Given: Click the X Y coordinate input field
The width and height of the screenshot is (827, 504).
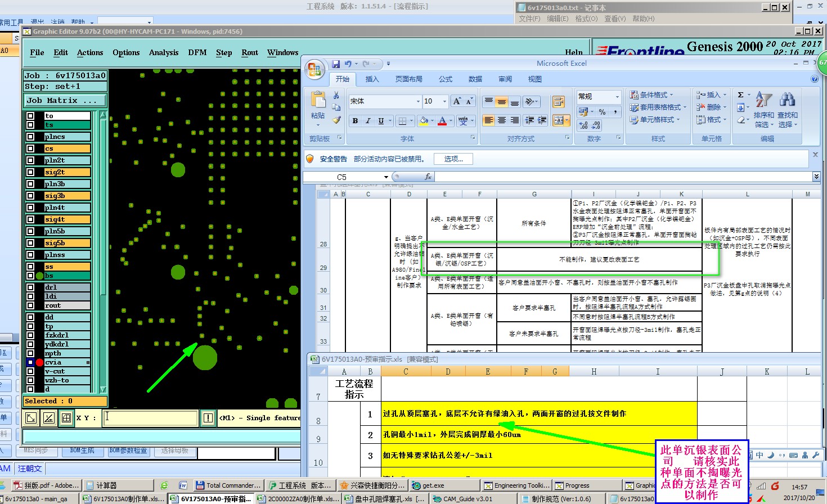Looking at the screenshot, I should [151, 418].
